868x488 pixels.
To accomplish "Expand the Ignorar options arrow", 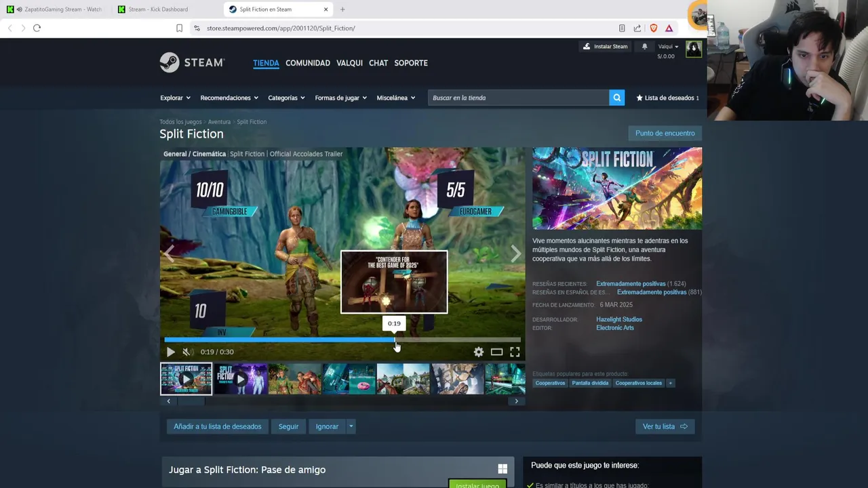I will coord(351,426).
